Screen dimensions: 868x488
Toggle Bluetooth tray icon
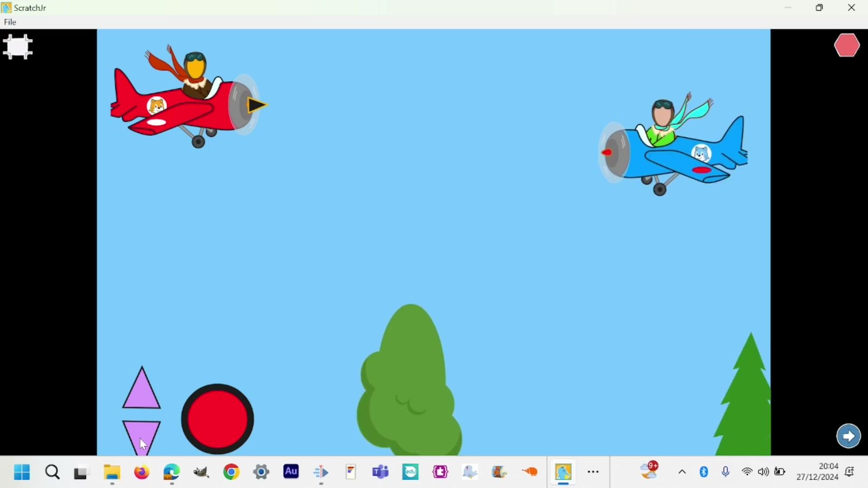pyautogui.click(x=704, y=472)
